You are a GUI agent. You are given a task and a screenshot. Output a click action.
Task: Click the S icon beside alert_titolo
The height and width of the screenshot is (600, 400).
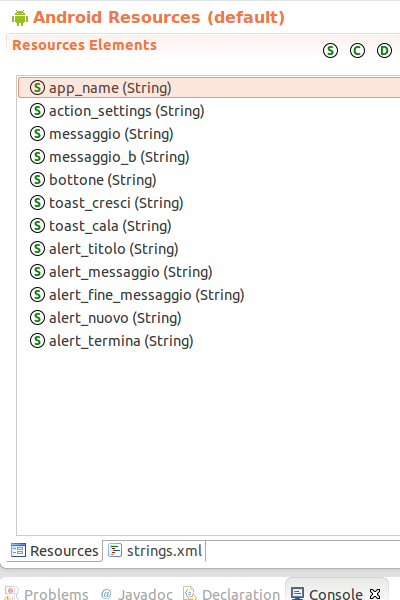pyautogui.click(x=38, y=248)
